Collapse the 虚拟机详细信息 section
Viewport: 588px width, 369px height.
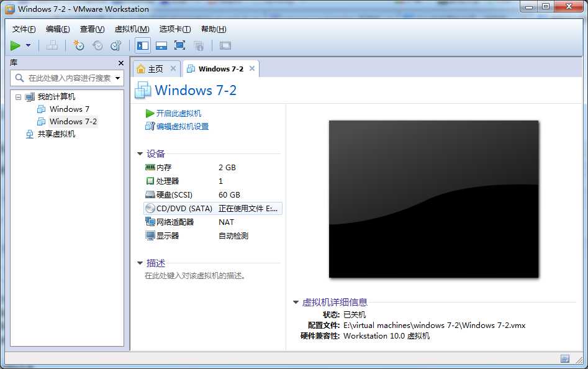(296, 302)
